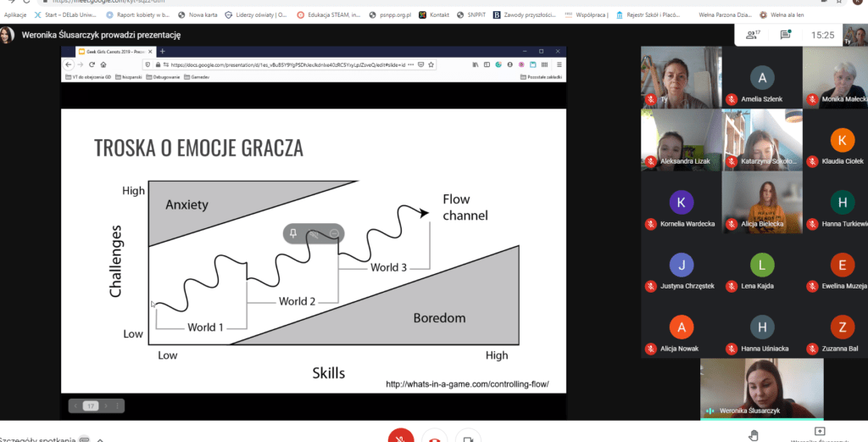Select Alicja Bielecka participant video tile
The width and height of the screenshot is (868, 442).
(x=762, y=202)
